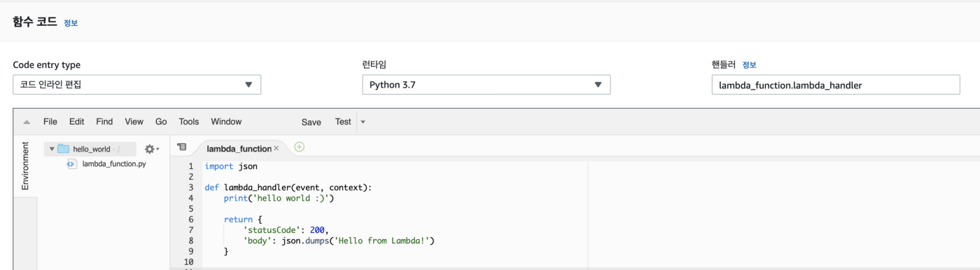Click the Test button
The width and height of the screenshot is (980, 270).
click(x=343, y=122)
